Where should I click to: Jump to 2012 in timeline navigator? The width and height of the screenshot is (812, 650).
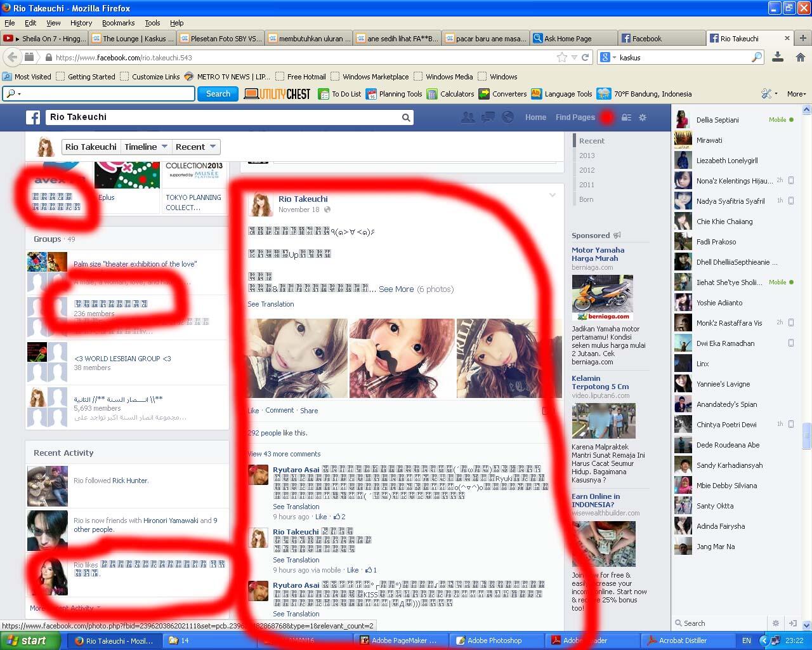587,170
